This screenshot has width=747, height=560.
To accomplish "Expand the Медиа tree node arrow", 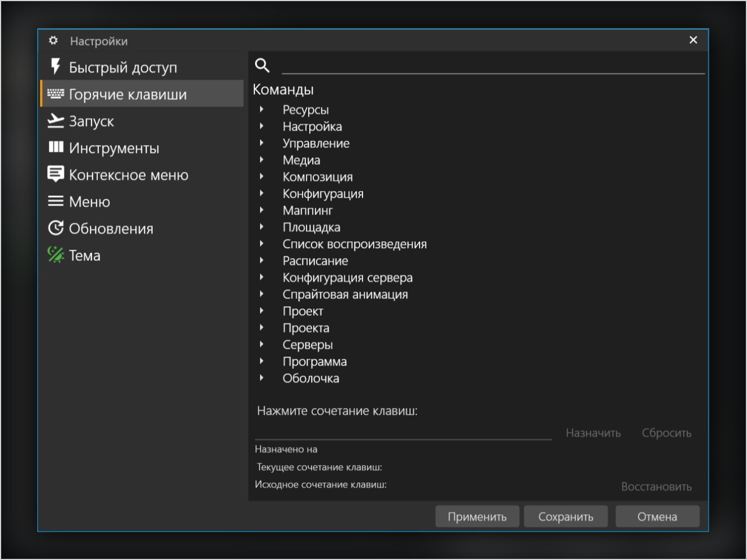I will (x=262, y=160).
